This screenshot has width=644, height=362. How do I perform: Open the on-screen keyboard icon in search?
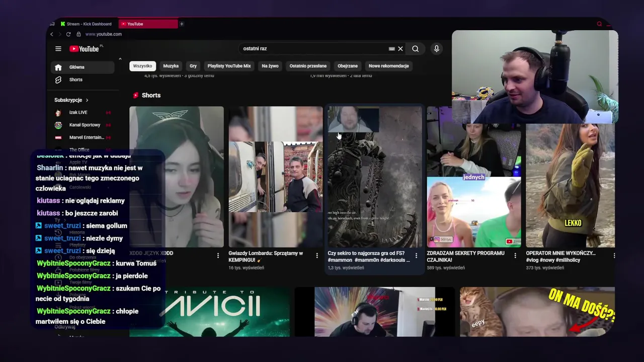[x=391, y=49]
